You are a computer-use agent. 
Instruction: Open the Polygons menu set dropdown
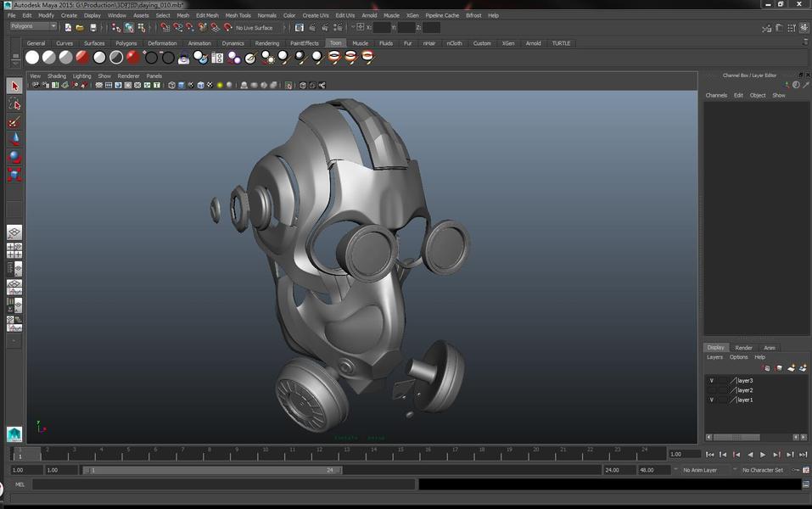[x=33, y=26]
